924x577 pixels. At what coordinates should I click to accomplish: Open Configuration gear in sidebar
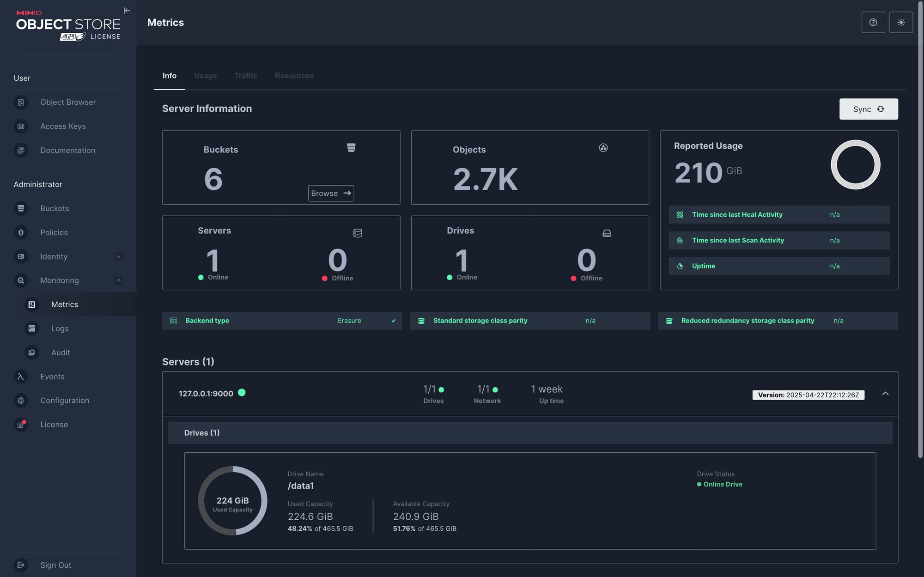21,401
